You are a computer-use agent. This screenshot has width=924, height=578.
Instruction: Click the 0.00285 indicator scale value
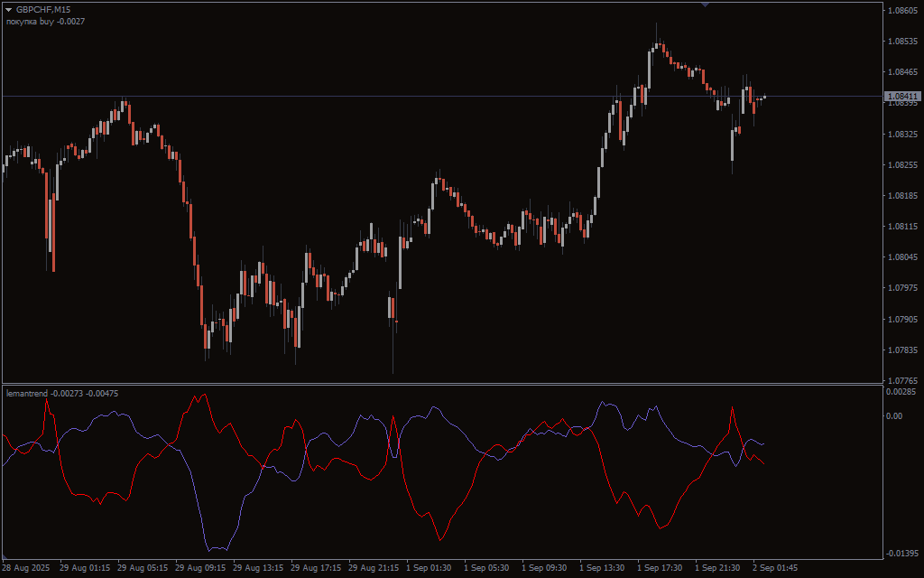click(901, 392)
